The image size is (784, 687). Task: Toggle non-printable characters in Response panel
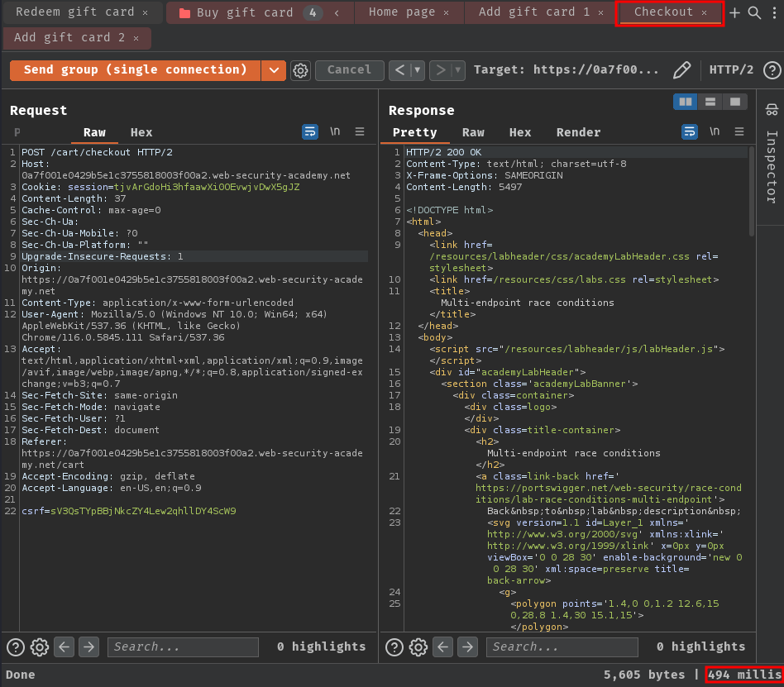[x=715, y=131]
